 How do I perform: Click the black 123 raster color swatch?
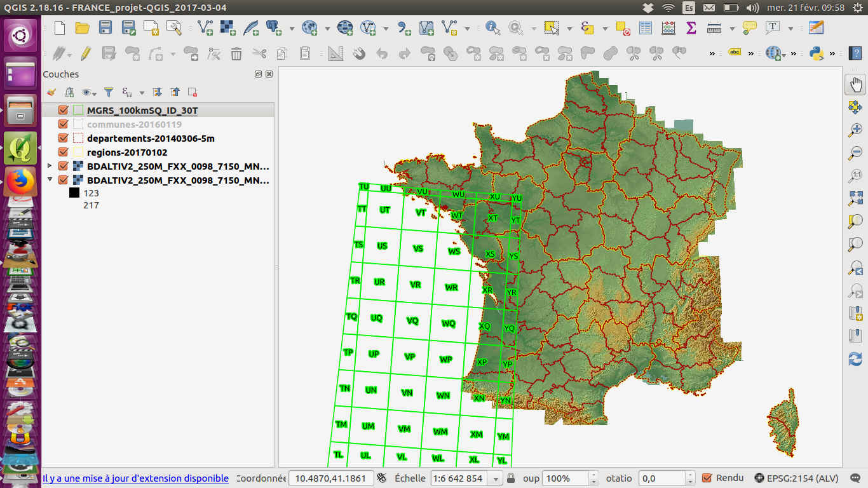click(x=74, y=193)
